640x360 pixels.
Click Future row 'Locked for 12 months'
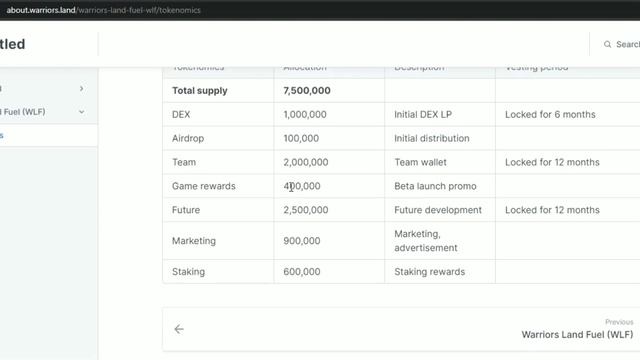pyautogui.click(x=552, y=210)
